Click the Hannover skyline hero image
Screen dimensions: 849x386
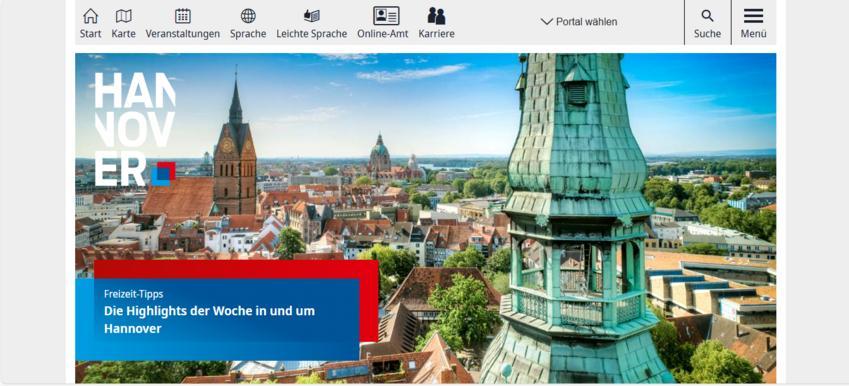[425, 218]
